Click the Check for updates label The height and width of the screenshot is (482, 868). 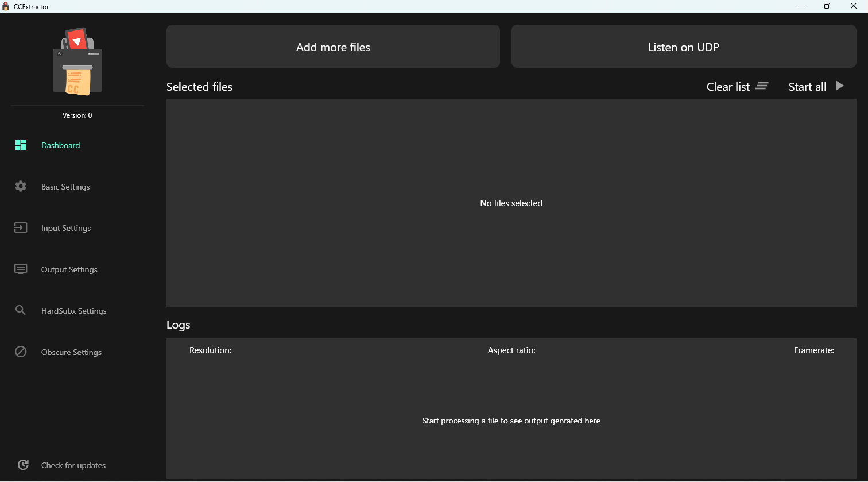[x=73, y=465]
